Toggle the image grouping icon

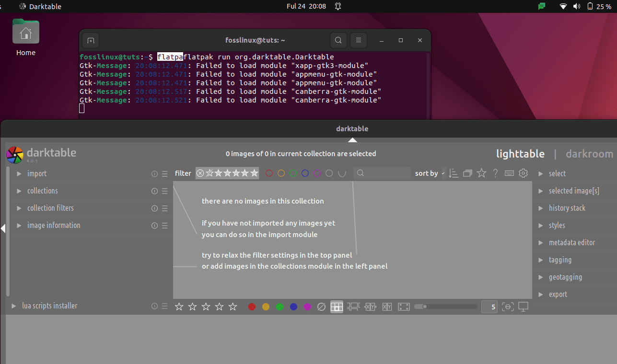[467, 173]
